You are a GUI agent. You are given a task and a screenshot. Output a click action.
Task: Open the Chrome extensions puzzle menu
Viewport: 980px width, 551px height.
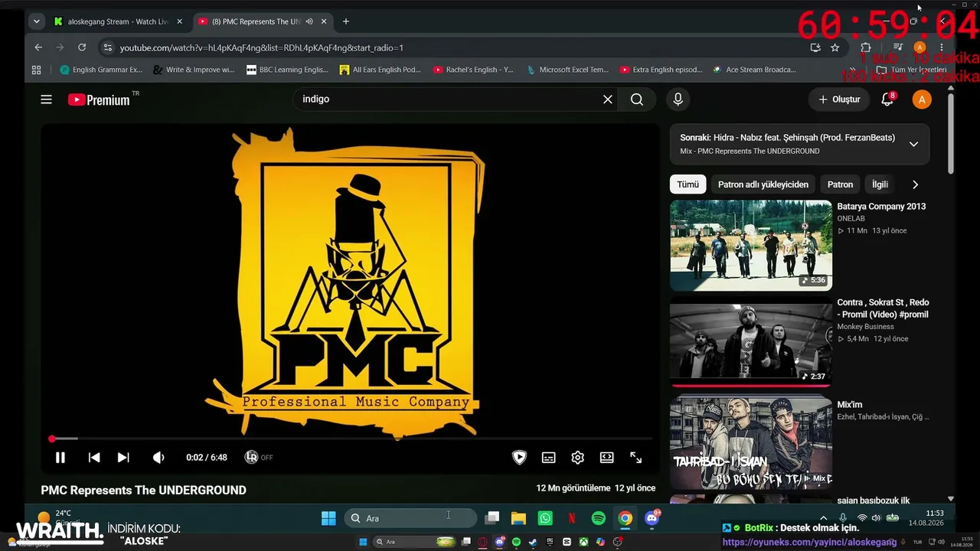click(x=866, y=47)
